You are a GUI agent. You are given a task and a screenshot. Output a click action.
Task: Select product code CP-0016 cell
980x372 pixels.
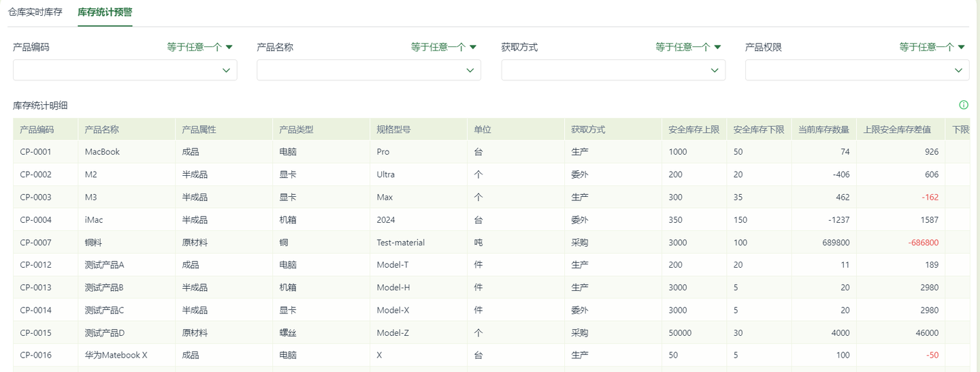click(36, 355)
